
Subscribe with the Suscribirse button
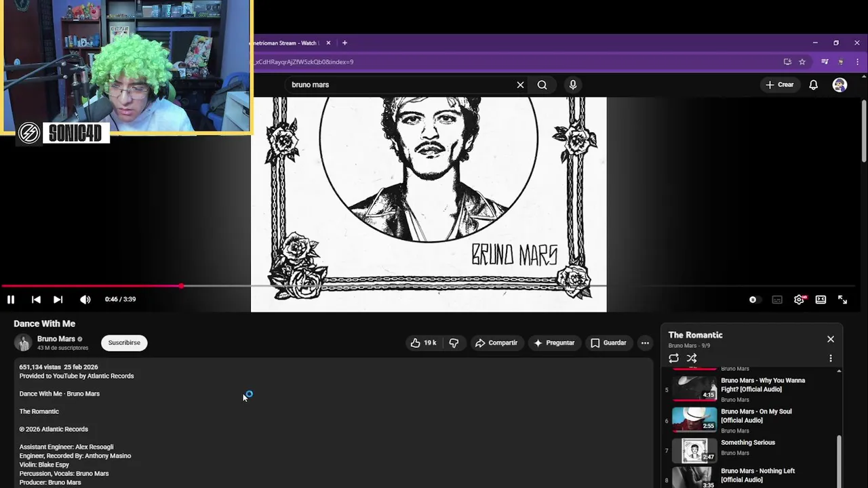(x=124, y=343)
